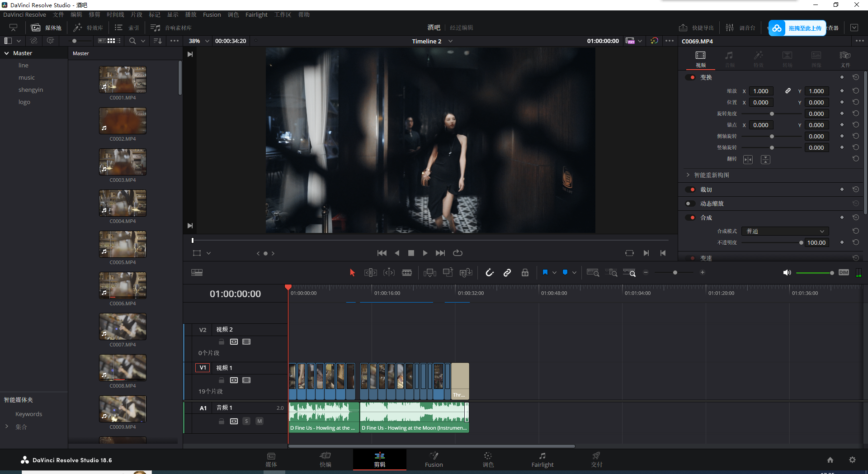Click Full Extent Zoom icon
Image resolution: width=868 pixels, height=474 pixels.
593,272
